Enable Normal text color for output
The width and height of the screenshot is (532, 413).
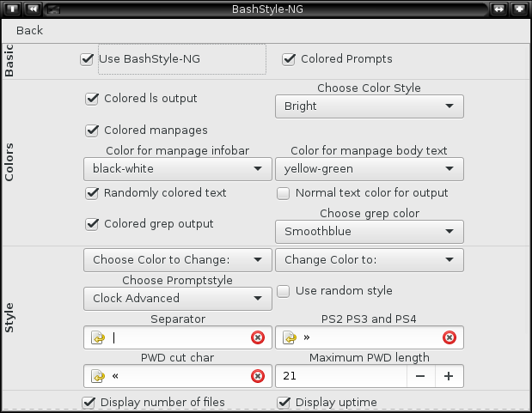pos(284,193)
